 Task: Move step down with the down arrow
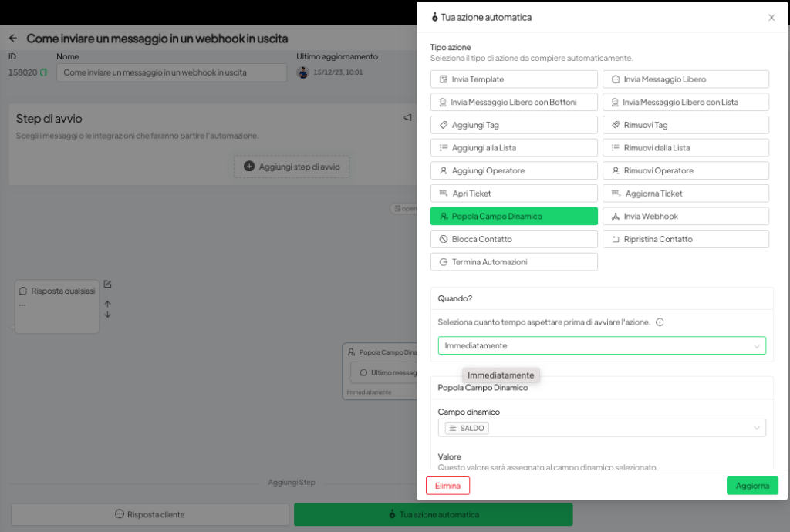tap(107, 315)
